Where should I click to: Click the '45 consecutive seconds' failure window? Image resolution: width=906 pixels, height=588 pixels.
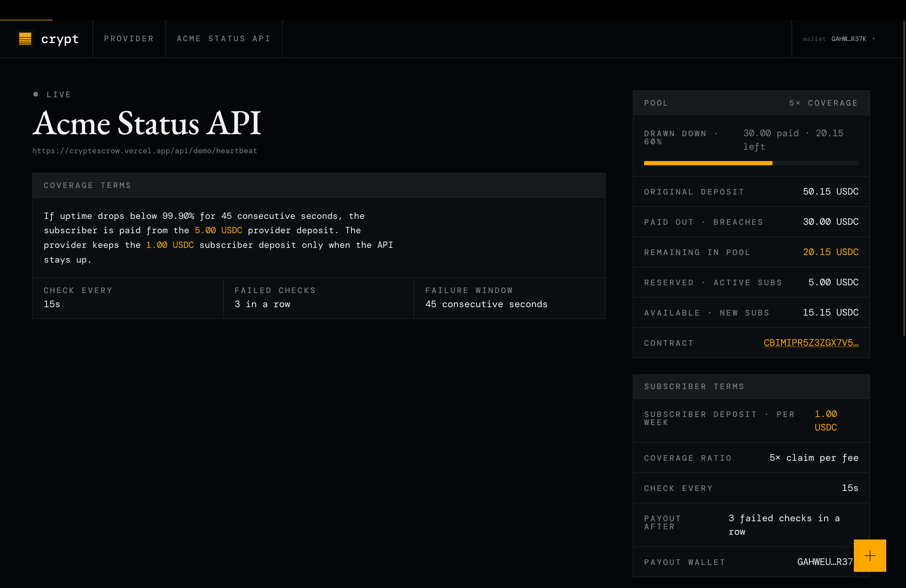pos(486,304)
